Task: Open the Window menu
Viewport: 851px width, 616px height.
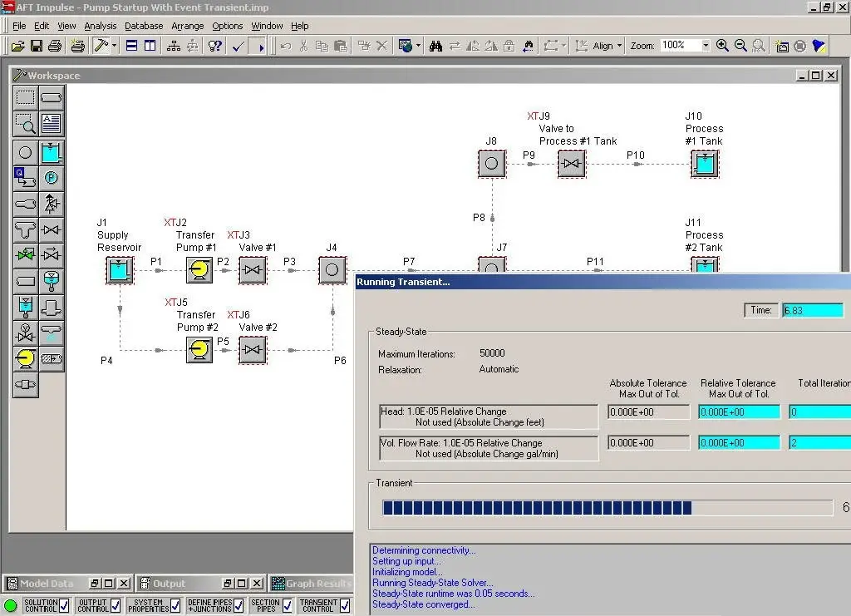Action: coord(267,26)
